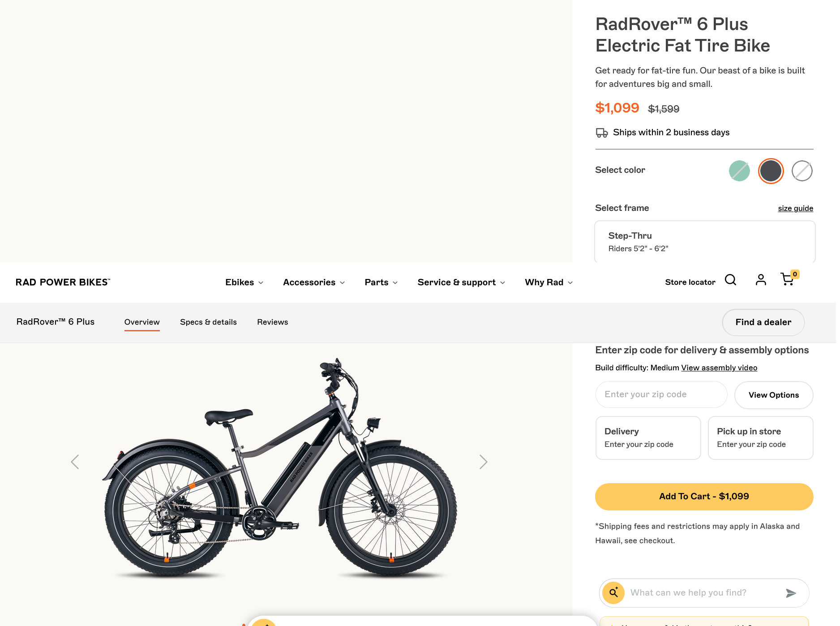
Task: Select the Delivery option card
Action: pyautogui.click(x=648, y=437)
